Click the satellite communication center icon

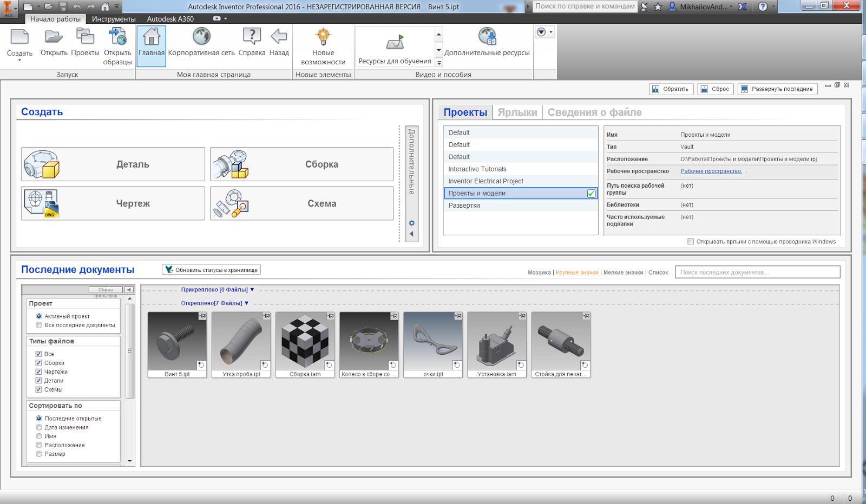[644, 6]
